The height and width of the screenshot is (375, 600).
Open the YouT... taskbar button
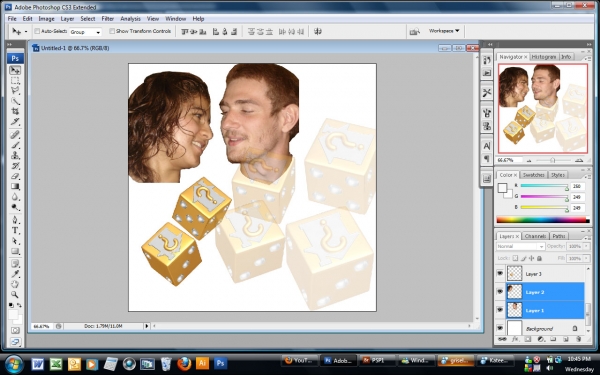(300, 360)
